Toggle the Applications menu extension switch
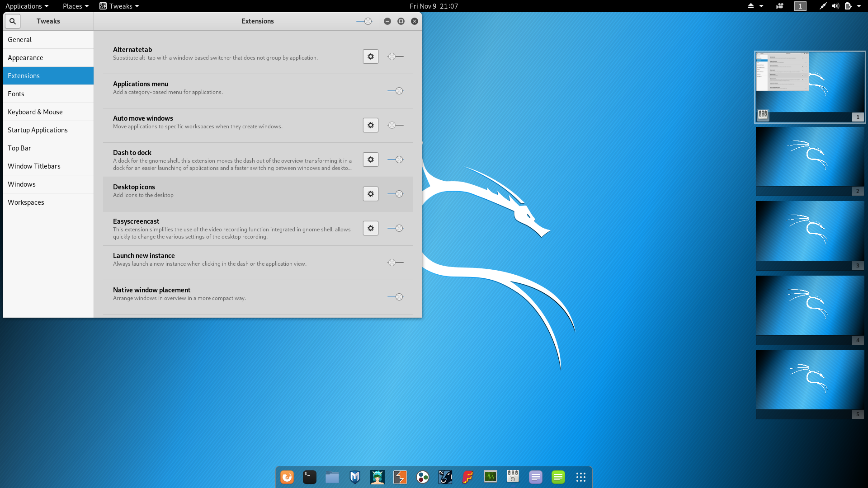Viewport: 868px width, 488px height. pos(396,91)
